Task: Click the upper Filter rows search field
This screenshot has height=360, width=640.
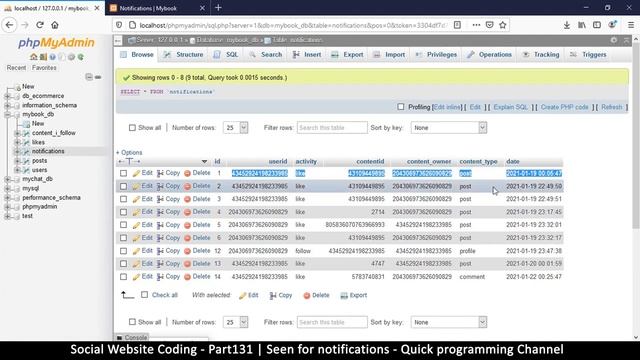Action: tap(332, 128)
